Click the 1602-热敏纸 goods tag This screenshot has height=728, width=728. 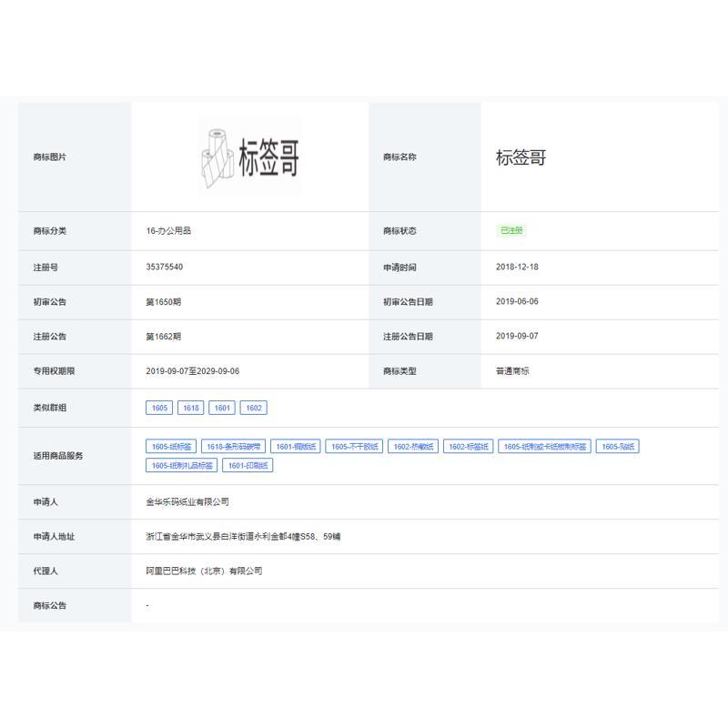pos(413,446)
